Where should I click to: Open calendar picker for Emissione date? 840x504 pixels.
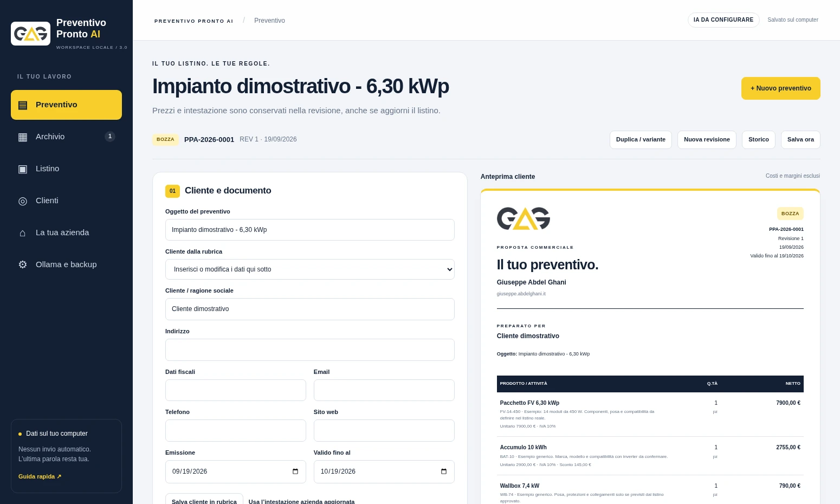click(295, 471)
